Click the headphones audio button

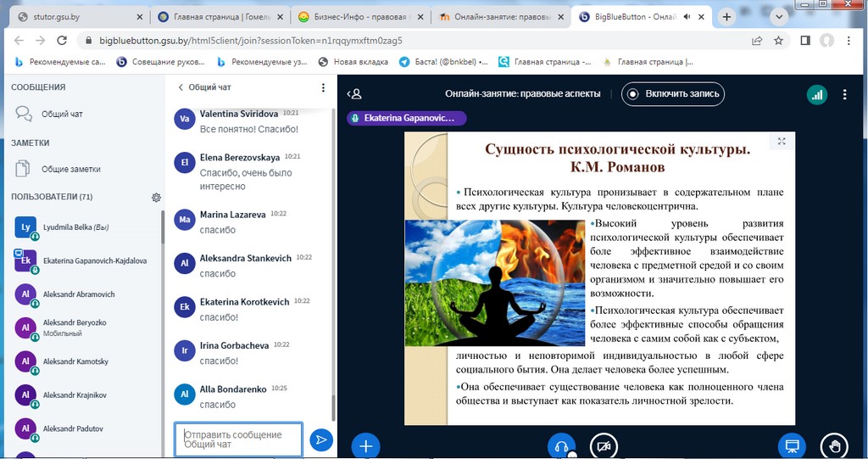[560, 445]
